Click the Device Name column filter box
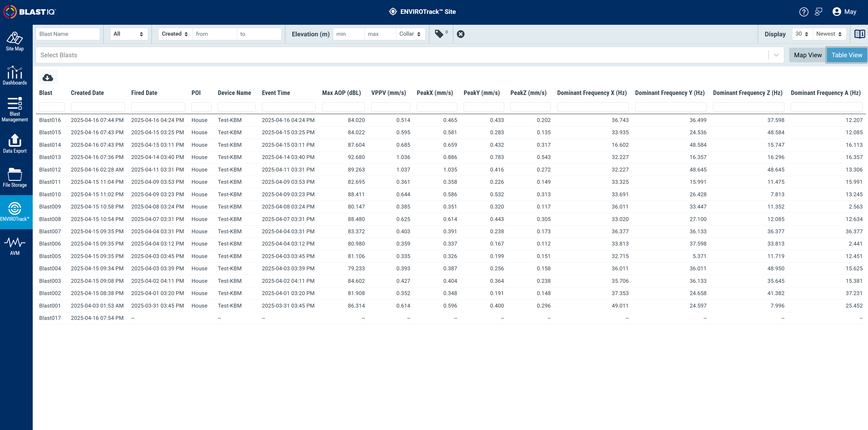Screen dimensions: 868x430 click(236, 107)
